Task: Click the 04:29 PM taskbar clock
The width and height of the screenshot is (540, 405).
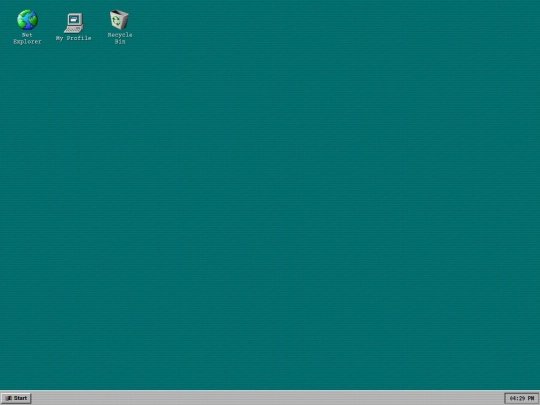Action: [521, 398]
